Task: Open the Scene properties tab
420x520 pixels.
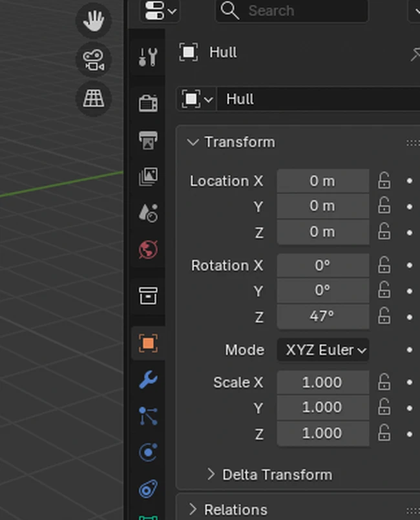Action: (148, 213)
